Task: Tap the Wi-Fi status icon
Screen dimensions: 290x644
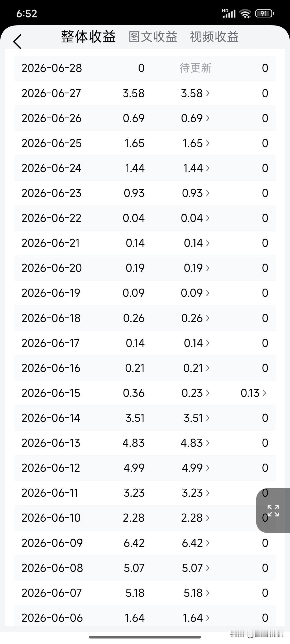Action: click(x=245, y=13)
